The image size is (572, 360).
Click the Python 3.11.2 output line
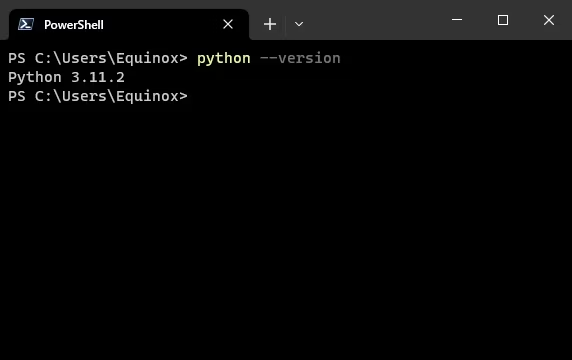tap(66, 77)
